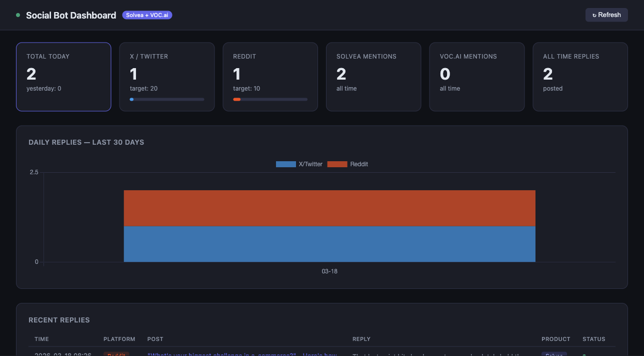Click the Reddit platform badge in Recent Replies
This screenshot has width=644, height=356.
point(116,354)
